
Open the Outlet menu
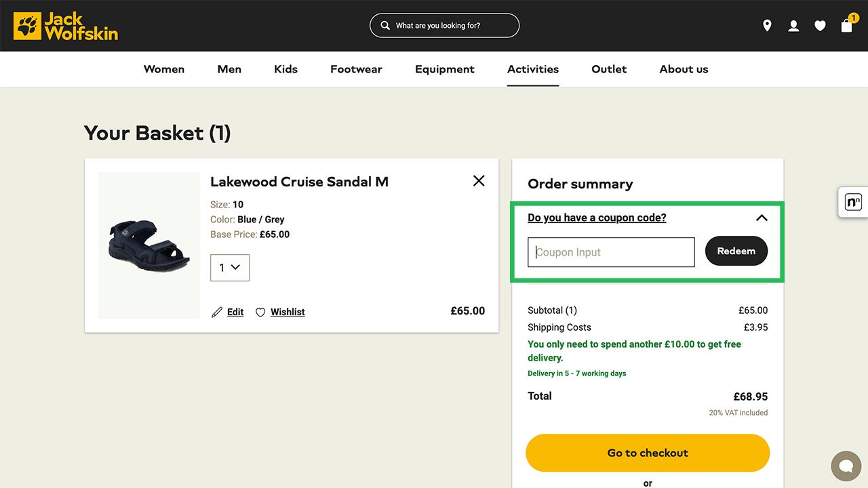(x=609, y=69)
